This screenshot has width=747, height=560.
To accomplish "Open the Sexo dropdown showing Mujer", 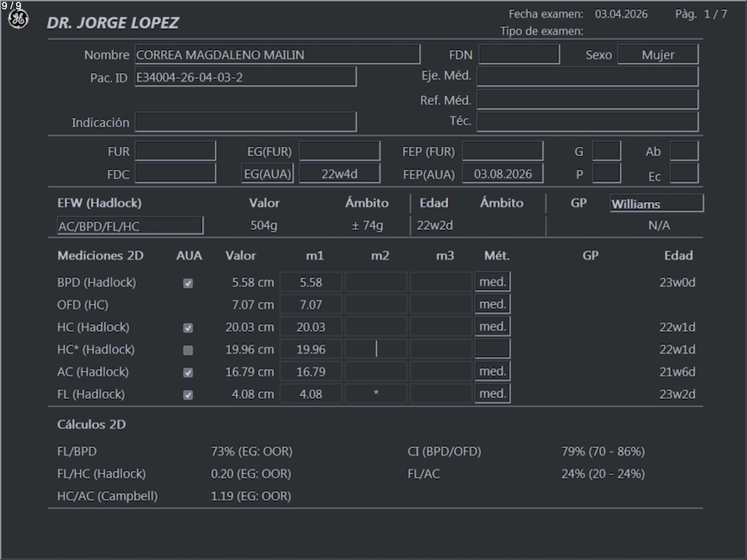I will (657, 55).
